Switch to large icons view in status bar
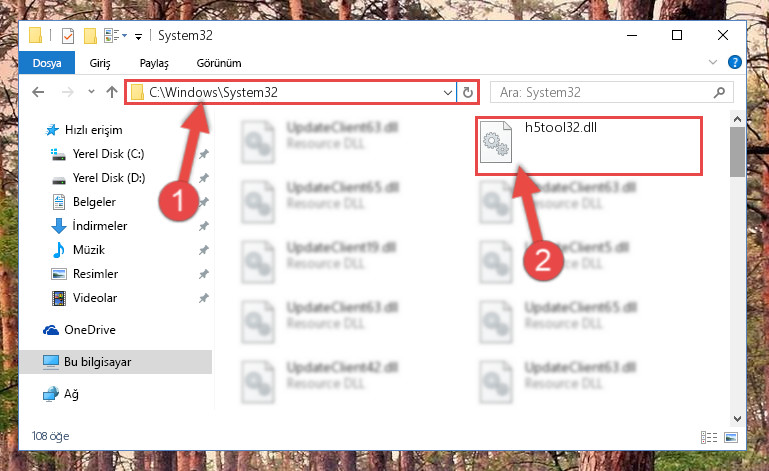769x471 pixels. 731,437
